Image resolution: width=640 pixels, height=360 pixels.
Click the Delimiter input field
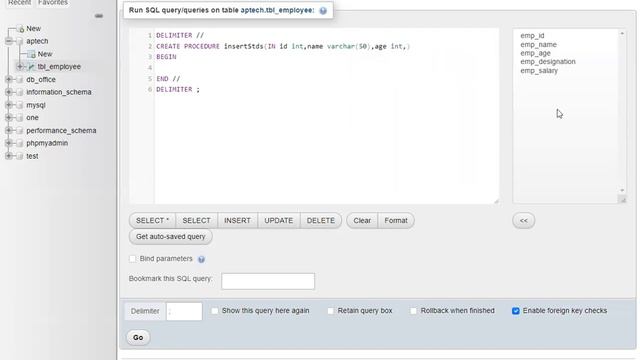pos(184,311)
